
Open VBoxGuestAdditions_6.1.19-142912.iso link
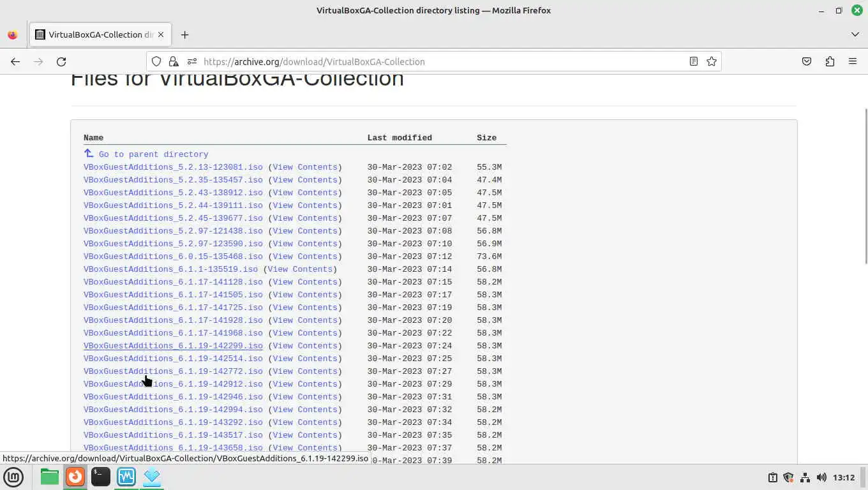point(173,384)
